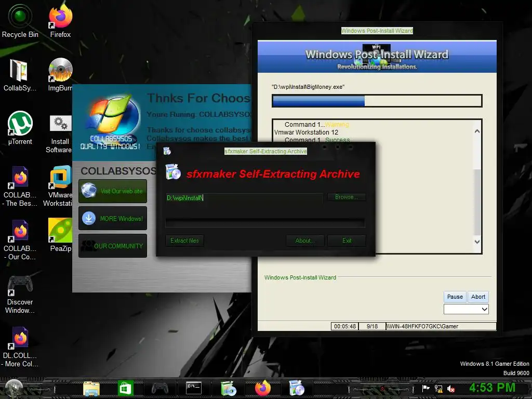The width and height of the screenshot is (532, 399).
Task: Click the BigMoney.exe install progress bar
Action: tap(377, 101)
